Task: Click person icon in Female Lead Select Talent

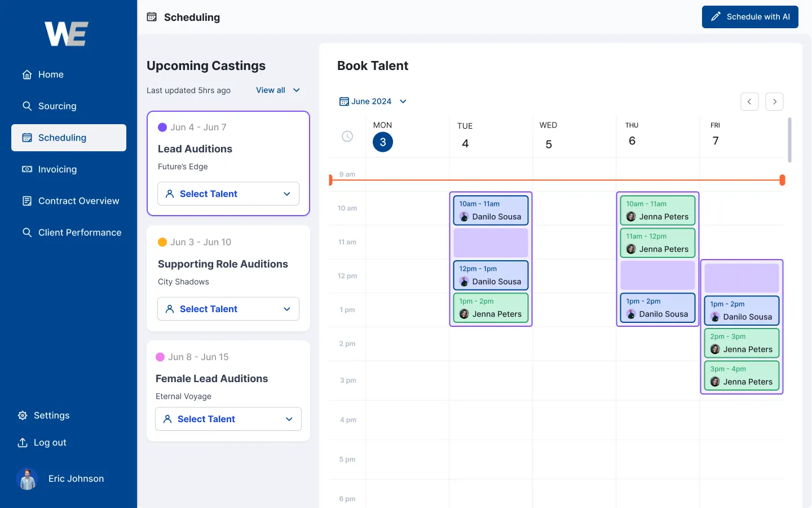Action: coord(167,419)
